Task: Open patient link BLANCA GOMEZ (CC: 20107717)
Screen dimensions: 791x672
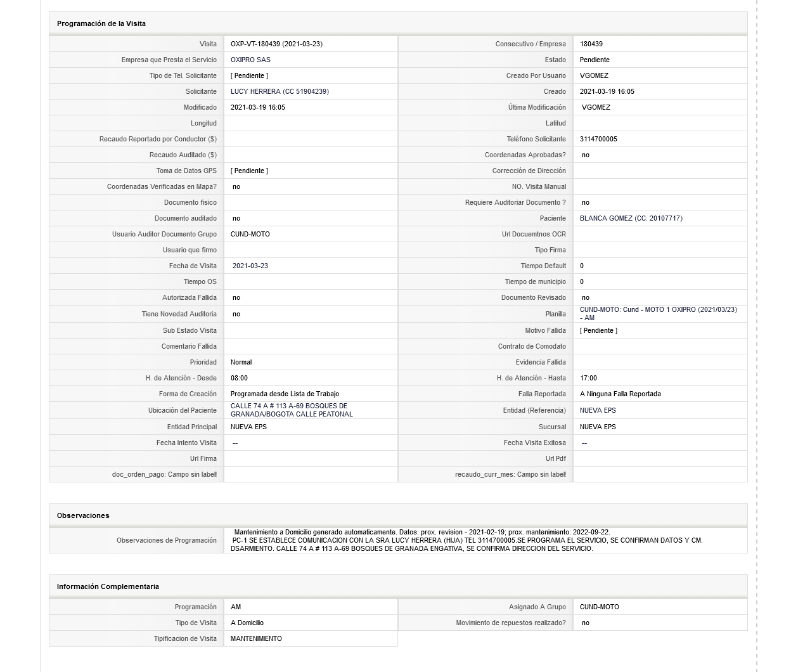Action: [x=631, y=218]
